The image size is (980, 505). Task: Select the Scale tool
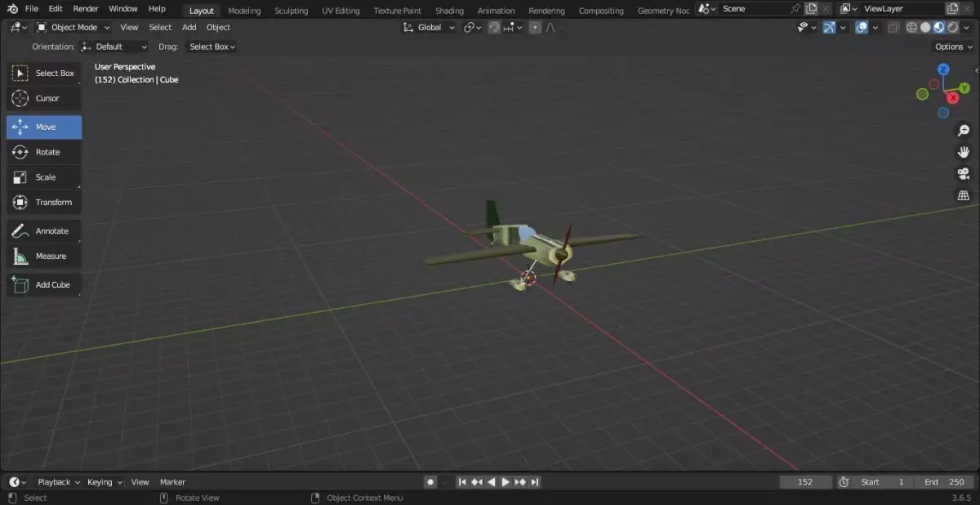44,177
